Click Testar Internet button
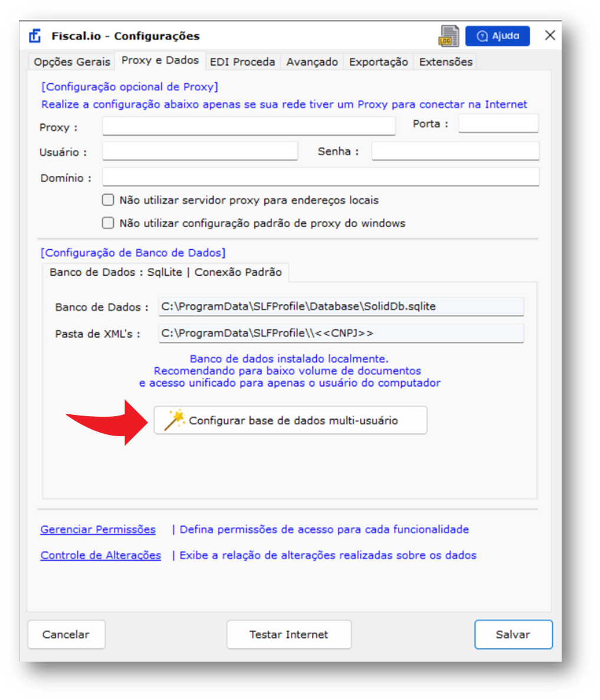 point(289,634)
